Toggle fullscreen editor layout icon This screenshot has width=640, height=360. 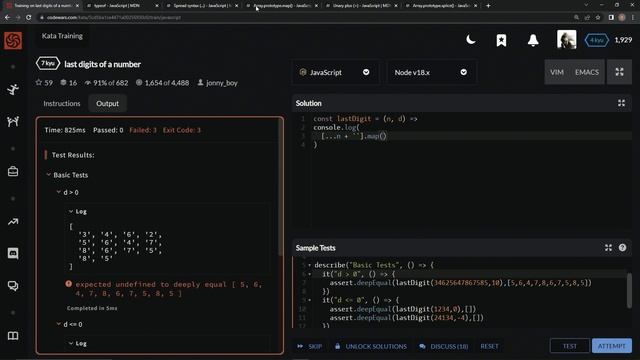tap(619, 72)
